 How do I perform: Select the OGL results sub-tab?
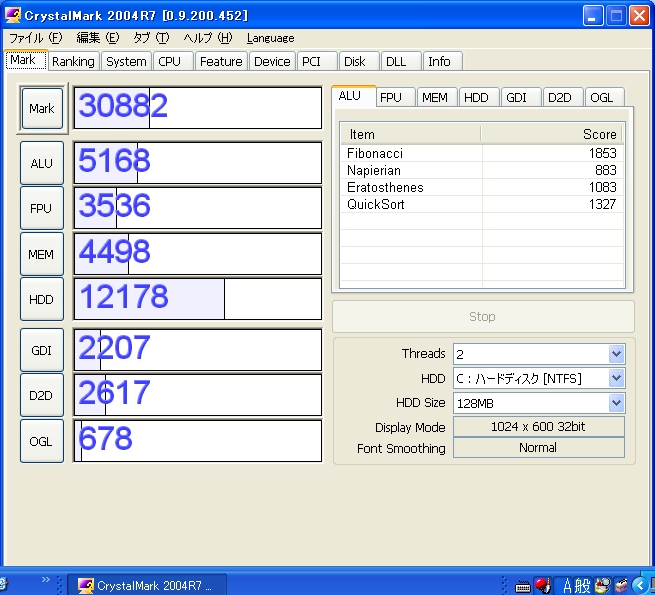(x=605, y=97)
